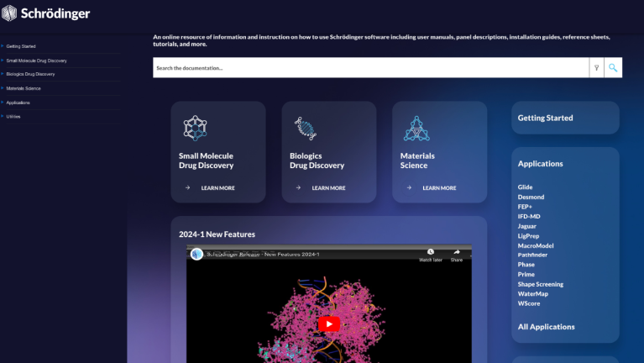This screenshot has width=644, height=363.
Task: Open Small Molecule Drug Discovery sidebar entry
Action: click(x=37, y=60)
